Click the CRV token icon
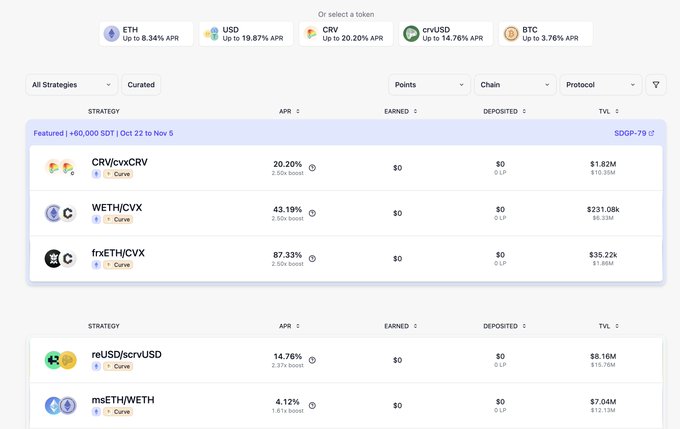The image size is (680, 429). 311,33
